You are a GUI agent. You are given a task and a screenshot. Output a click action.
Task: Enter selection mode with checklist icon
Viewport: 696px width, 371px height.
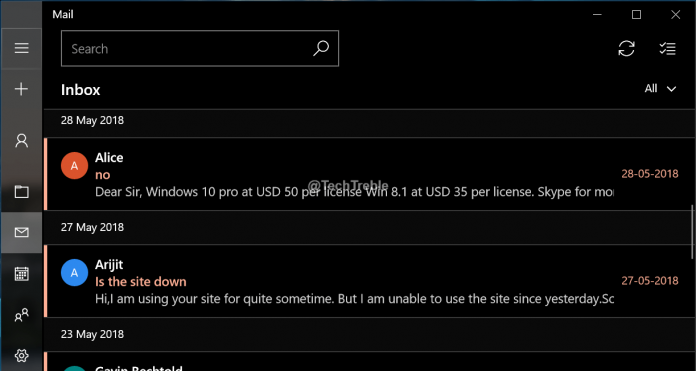click(667, 48)
